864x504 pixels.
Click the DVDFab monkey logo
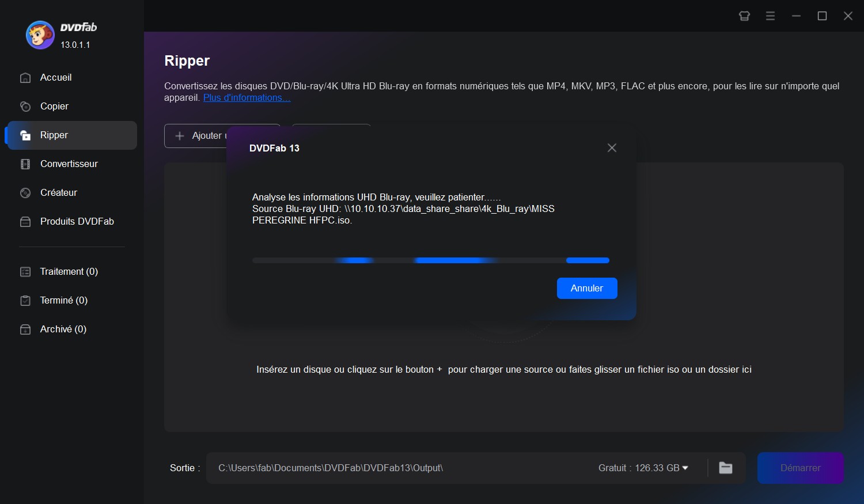pos(40,35)
